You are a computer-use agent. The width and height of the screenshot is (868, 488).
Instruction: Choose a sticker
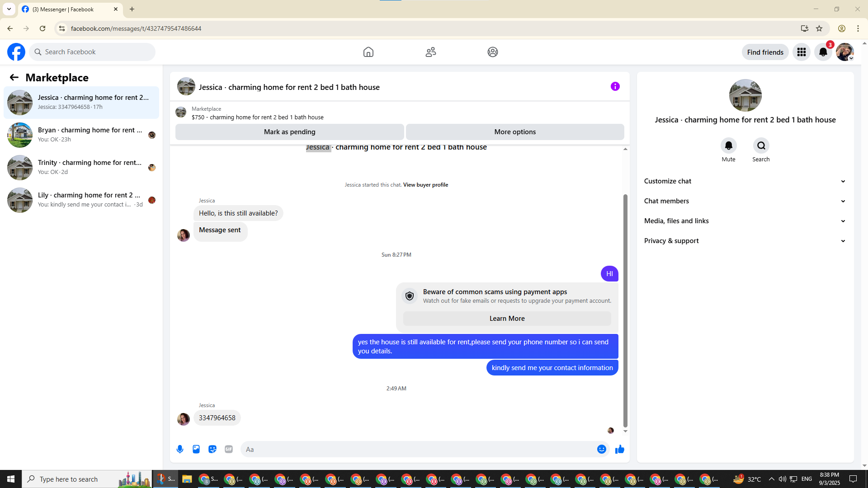point(212,449)
